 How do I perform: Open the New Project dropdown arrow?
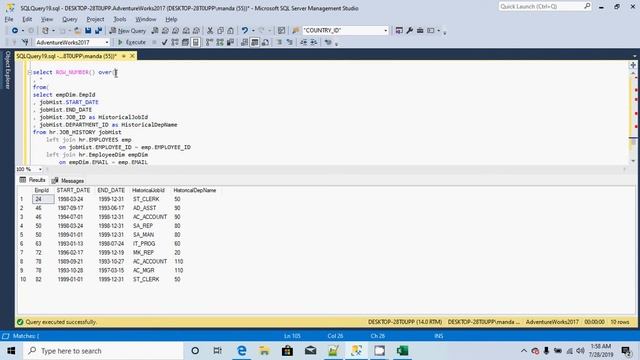(53, 31)
